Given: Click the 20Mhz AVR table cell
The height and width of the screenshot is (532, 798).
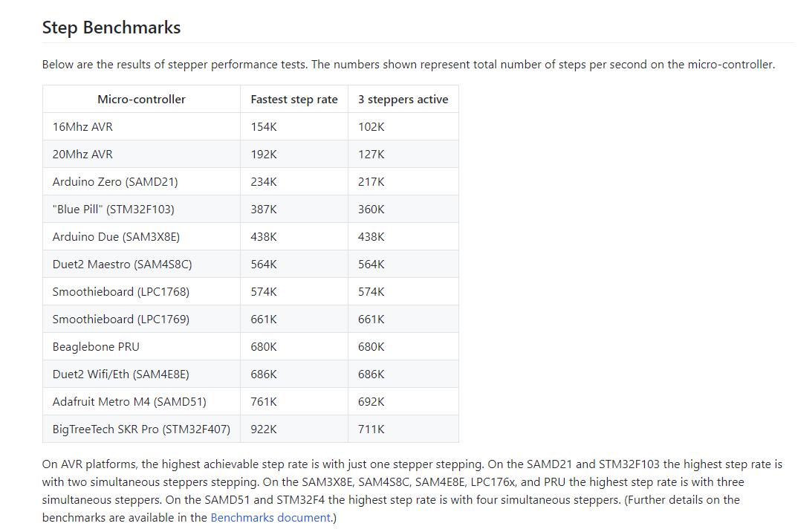Looking at the screenshot, I should tap(141, 155).
